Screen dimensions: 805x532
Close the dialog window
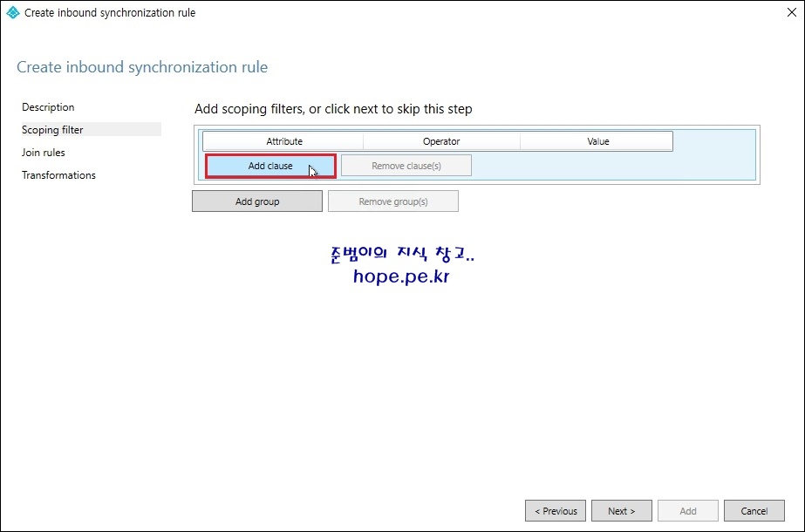(792, 12)
